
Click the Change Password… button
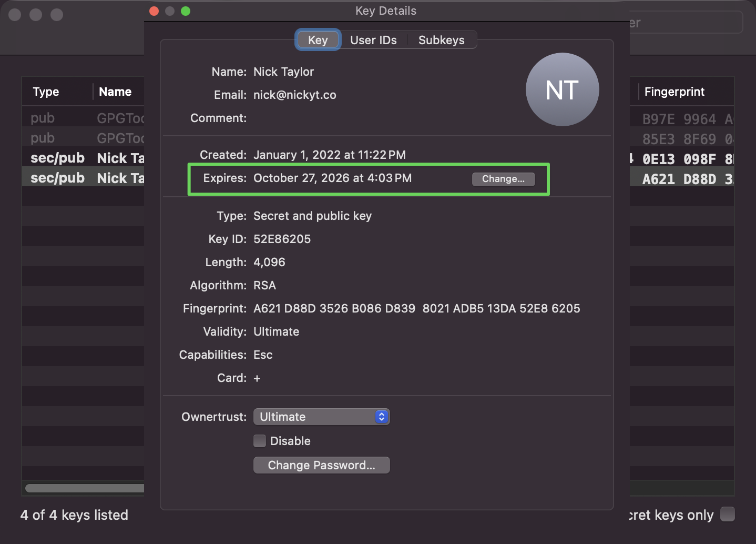[321, 465]
